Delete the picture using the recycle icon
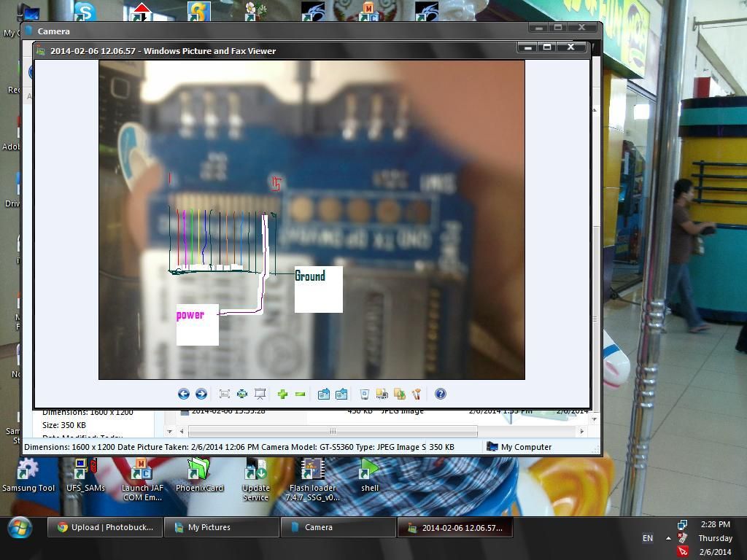Viewport: 747px width, 560px height. (x=365, y=394)
